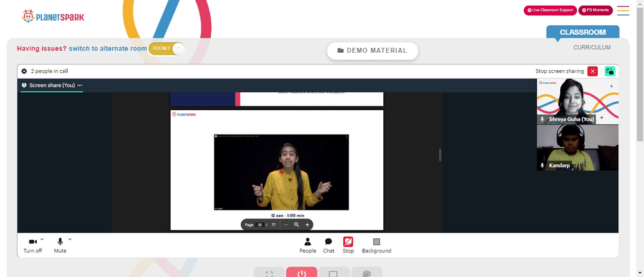Open DEMO MATERIAL folder button
The image size is (644, 277).
[372, 50]
